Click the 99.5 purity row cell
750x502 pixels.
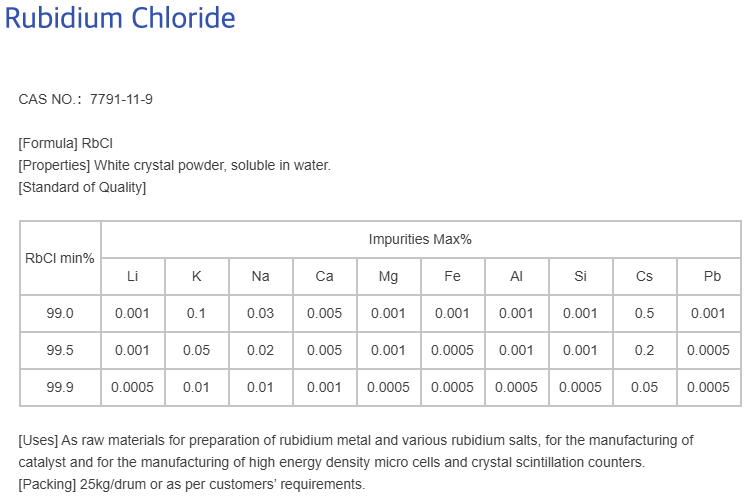pos(60,350)
